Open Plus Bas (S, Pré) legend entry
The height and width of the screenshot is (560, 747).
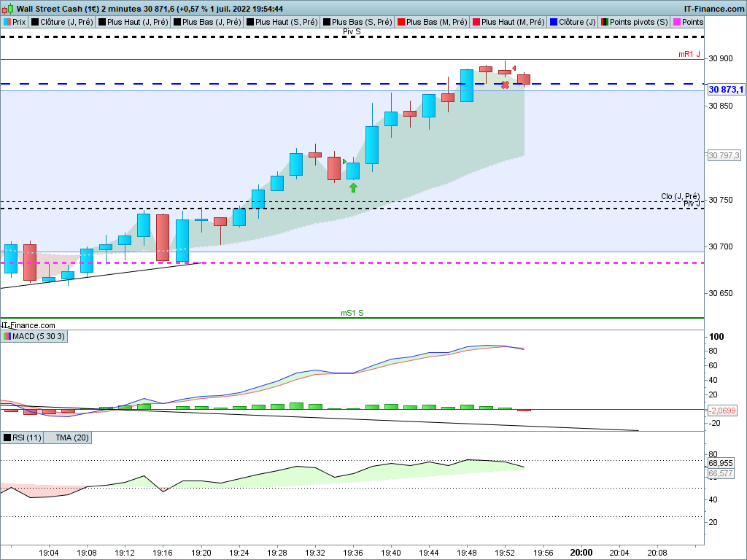(357, 22)
